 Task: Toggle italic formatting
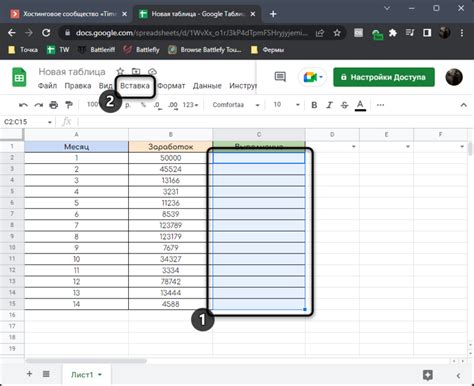tap(329, 105)
